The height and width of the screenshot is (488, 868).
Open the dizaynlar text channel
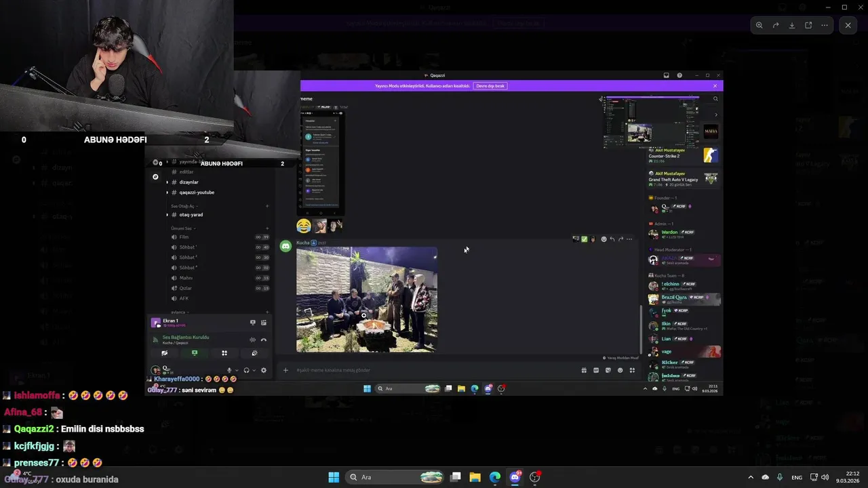coord(189,182)
